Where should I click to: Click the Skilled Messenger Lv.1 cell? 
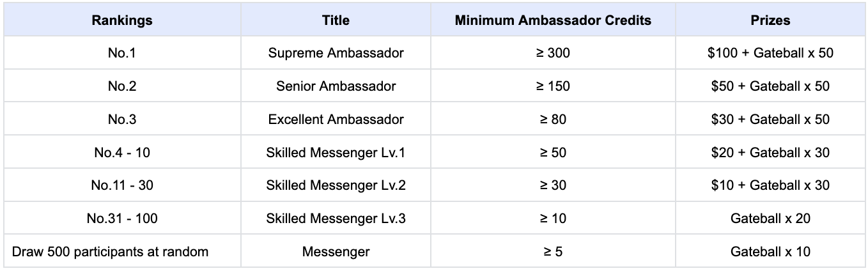336,153
